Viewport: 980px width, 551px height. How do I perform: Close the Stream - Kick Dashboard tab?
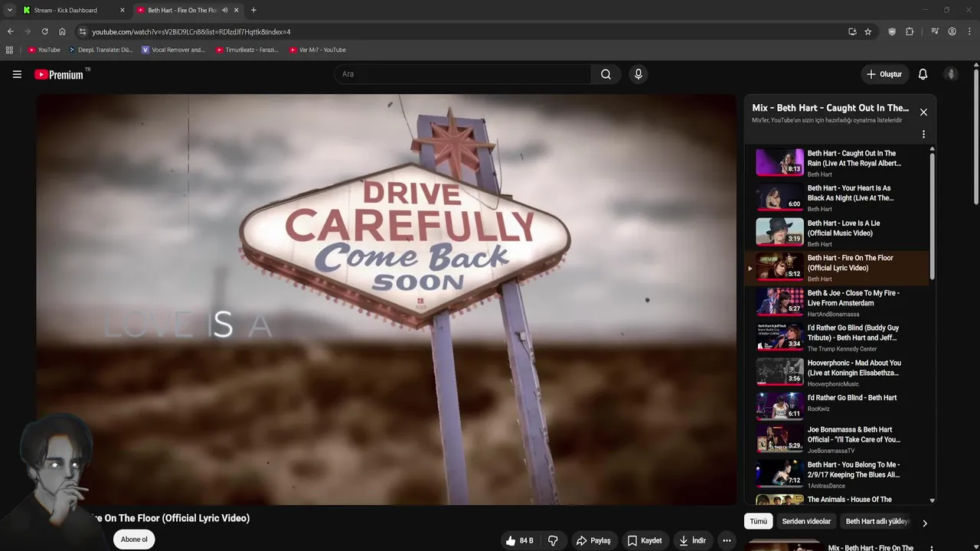(122, 10)
